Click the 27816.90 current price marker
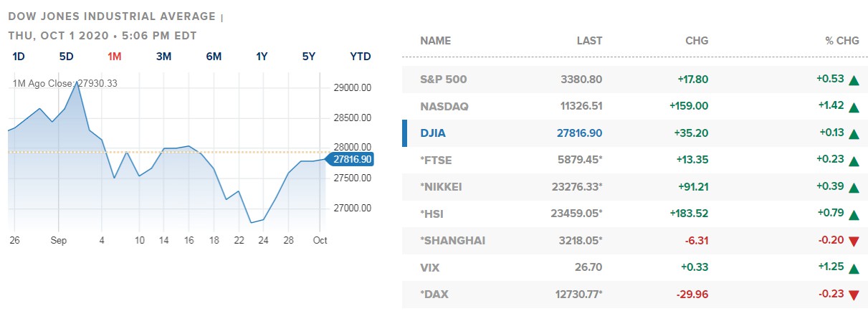Viewport: 868px width, 311px height. pos(349,159)
